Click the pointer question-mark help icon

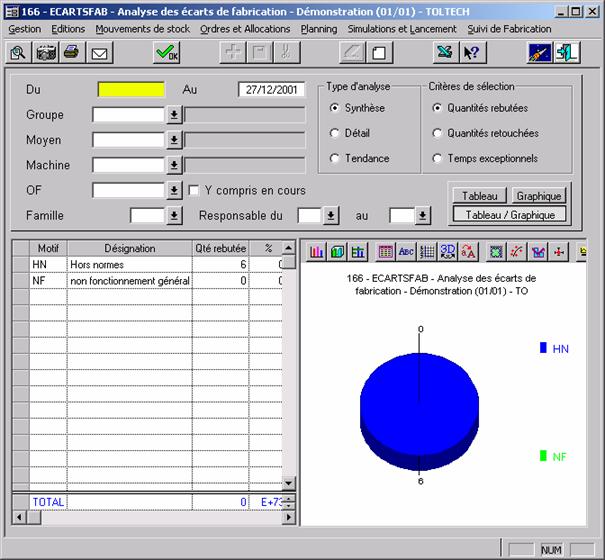472,52
